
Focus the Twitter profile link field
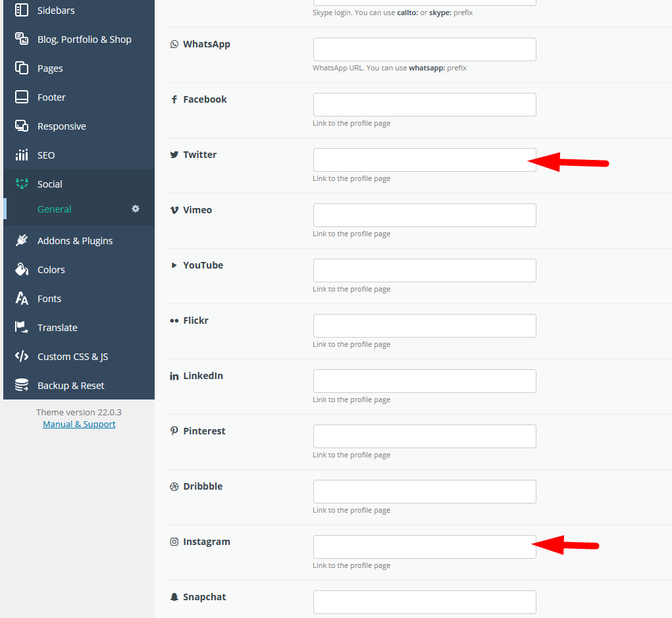click(x=425, y=160)
